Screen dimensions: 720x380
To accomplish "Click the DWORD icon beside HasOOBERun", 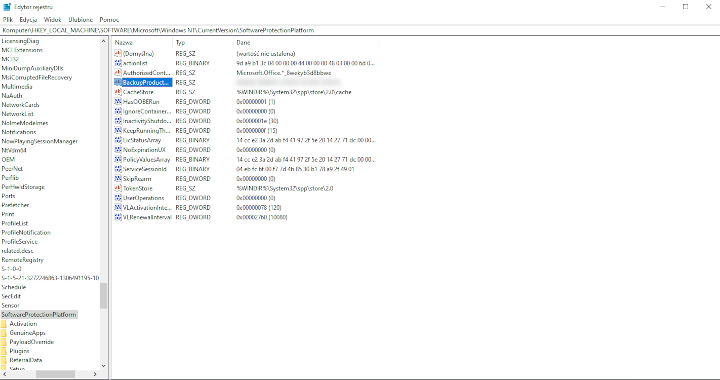I will point(118,102).
